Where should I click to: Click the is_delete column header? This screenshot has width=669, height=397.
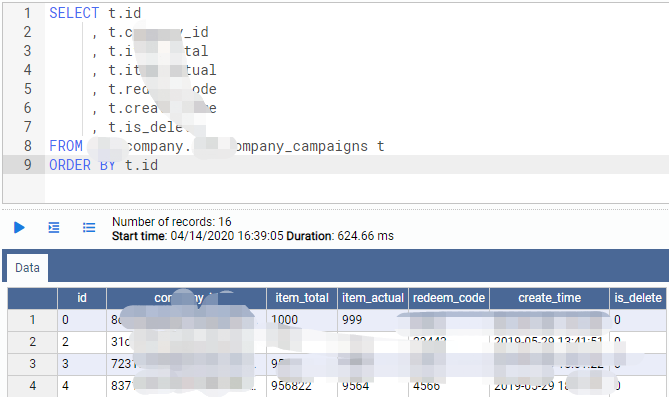[638, 298]
